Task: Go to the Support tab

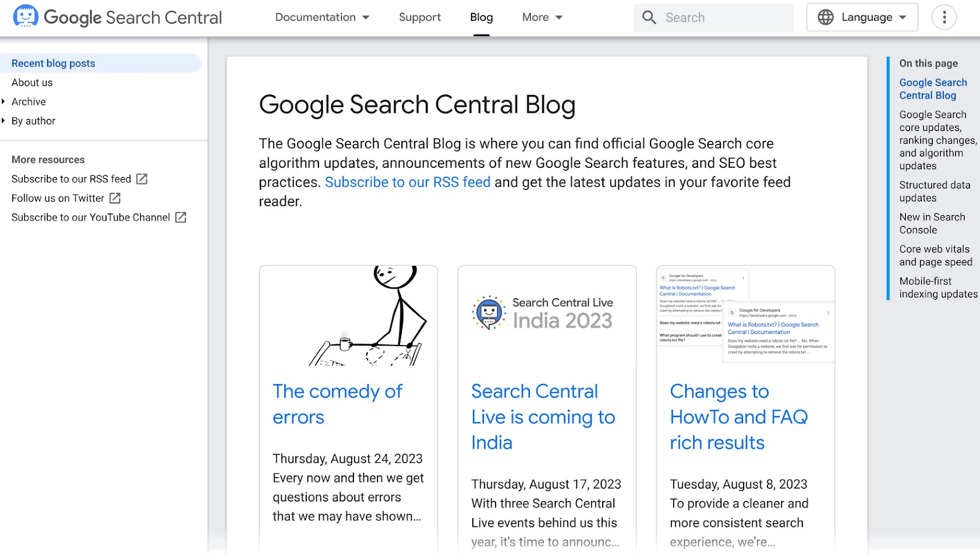Action: 420,17
